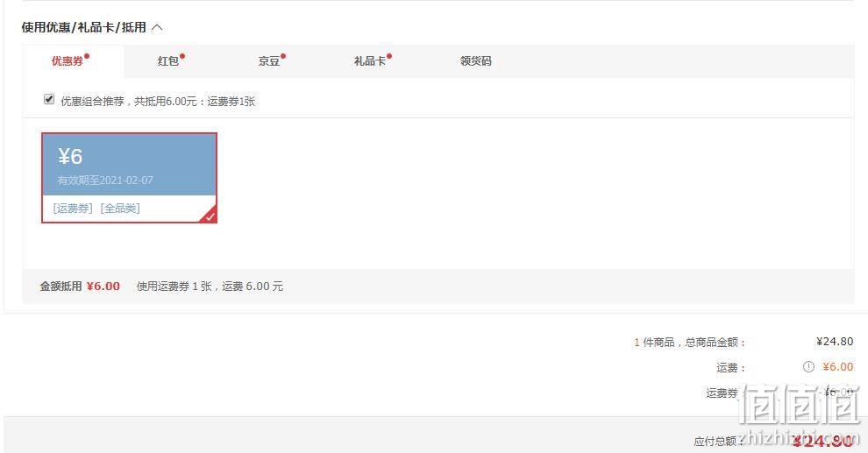Click the 使用优惠/礼品卡/抵用 heading

pyautogui.click(x=83, y=27)
